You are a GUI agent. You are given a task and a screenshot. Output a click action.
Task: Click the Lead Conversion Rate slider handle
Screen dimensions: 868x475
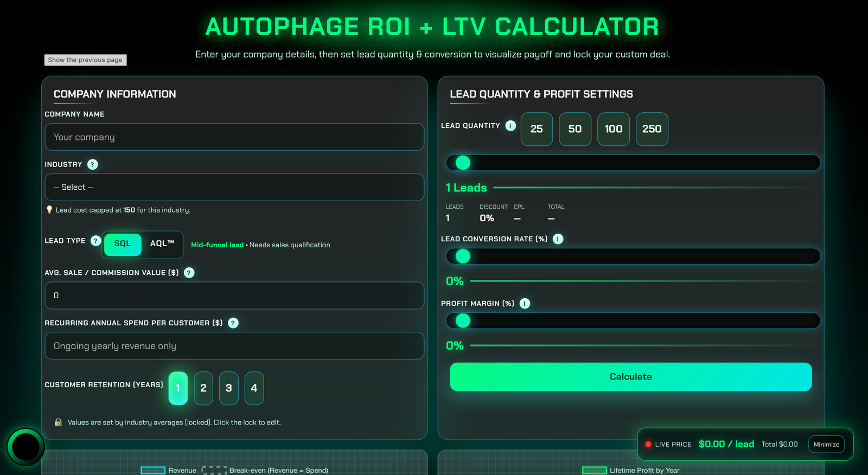pos(463,256)
